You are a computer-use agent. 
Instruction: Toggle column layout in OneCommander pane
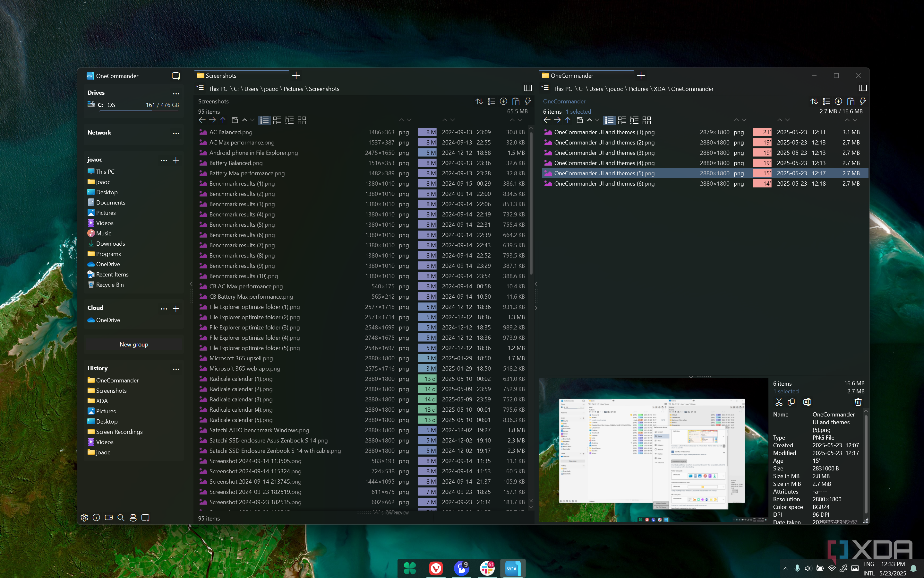862,88
